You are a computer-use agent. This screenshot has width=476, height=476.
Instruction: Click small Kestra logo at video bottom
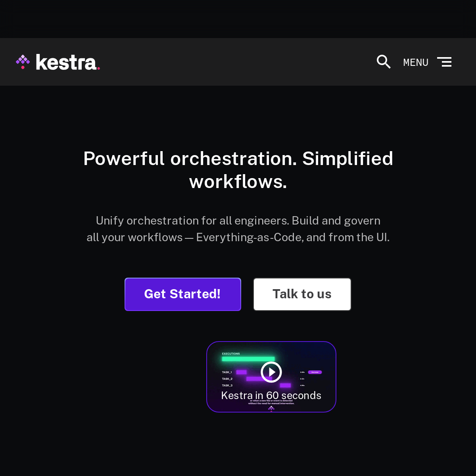[x=271, y=408]
